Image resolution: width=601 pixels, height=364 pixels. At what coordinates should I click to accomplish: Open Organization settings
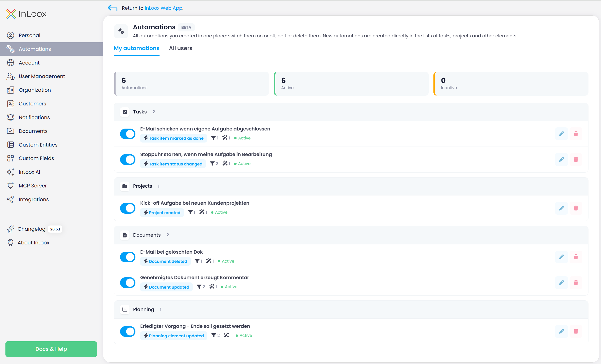pos(52,90)
